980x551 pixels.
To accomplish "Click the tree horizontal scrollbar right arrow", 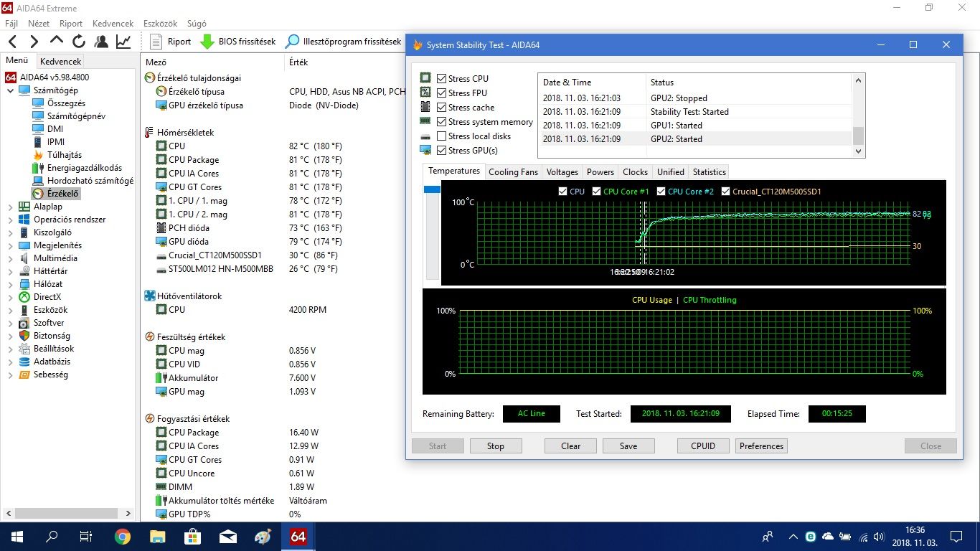I will [x=128, y=514].
